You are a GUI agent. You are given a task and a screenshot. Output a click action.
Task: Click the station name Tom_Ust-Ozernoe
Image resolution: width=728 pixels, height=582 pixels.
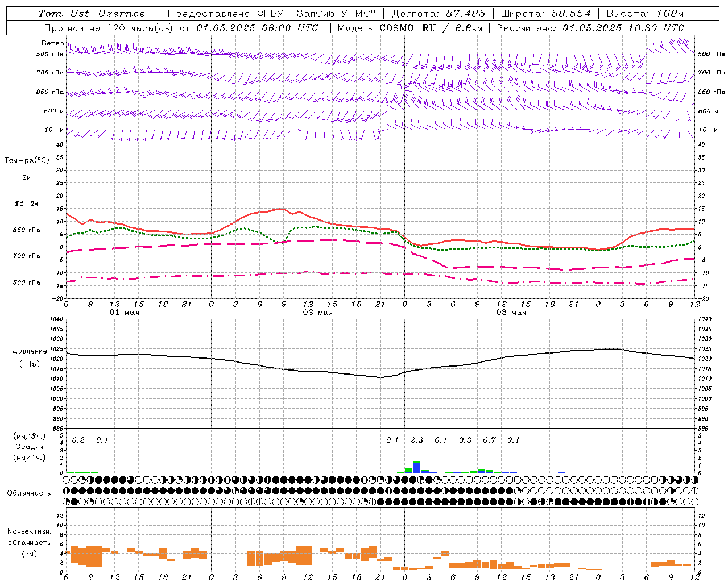(x=92, y=14)
